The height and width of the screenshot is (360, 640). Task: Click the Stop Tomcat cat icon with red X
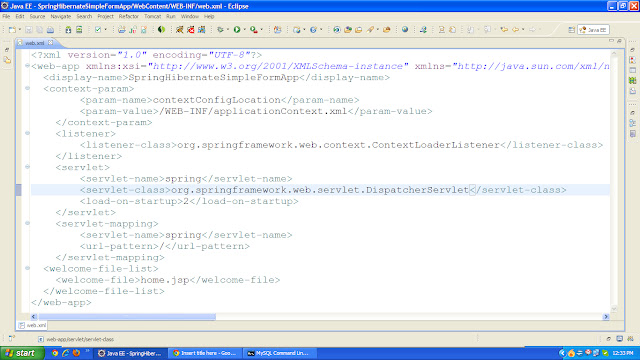191,30
